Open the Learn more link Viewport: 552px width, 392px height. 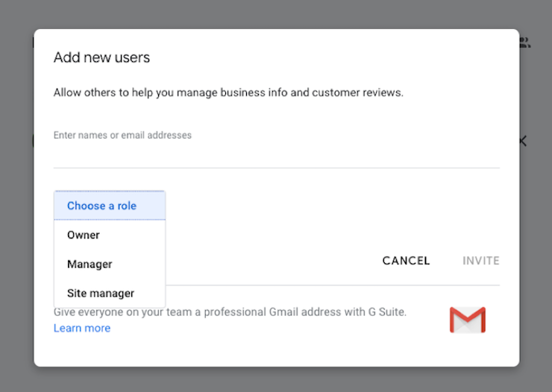(x=82, y=328)
